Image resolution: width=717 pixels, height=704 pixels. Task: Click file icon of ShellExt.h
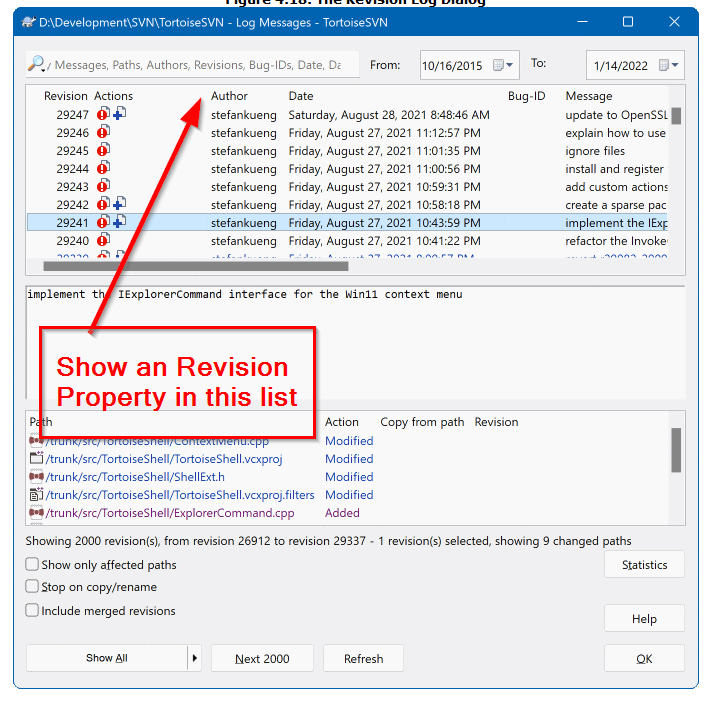(x=36, y=476)
